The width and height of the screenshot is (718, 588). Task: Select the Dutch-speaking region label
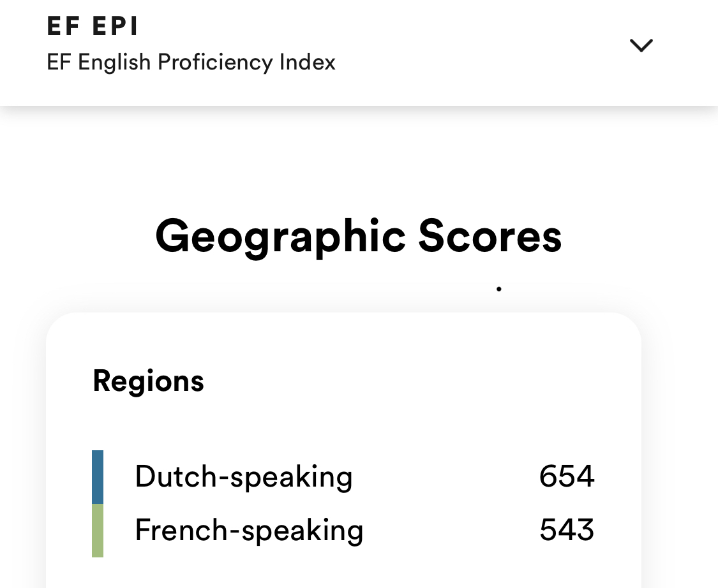243,477
